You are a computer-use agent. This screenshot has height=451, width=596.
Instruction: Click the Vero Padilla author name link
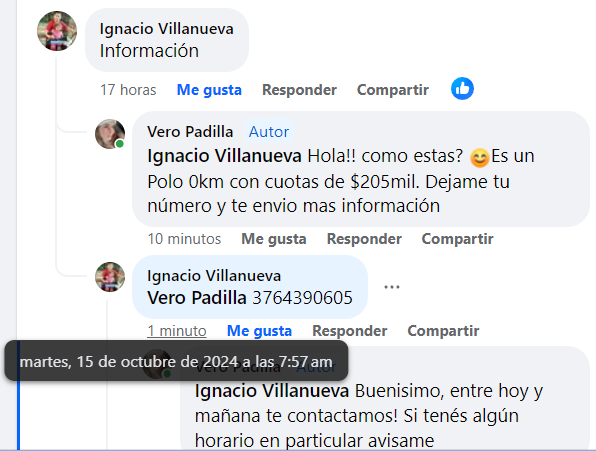[x=190, y=132]
